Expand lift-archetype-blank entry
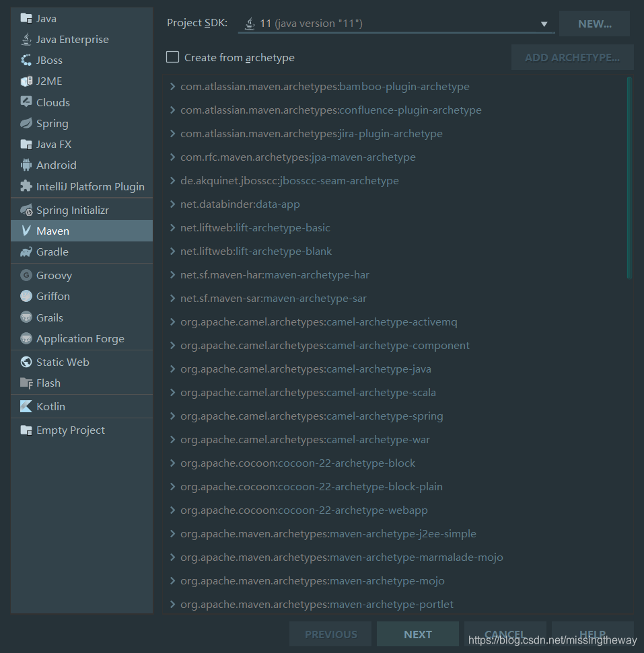This screenshot has width=644, height=653. click(x=172, y=251)
